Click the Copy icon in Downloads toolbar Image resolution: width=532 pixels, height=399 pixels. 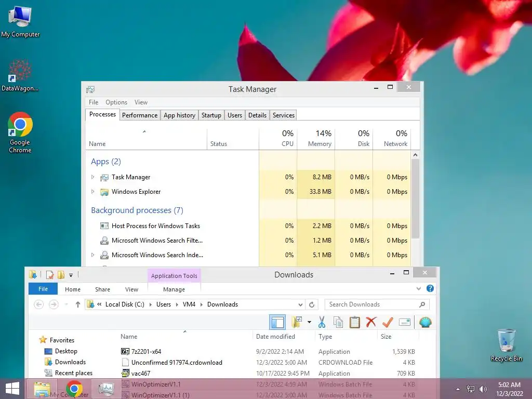(x=338, y=322)
